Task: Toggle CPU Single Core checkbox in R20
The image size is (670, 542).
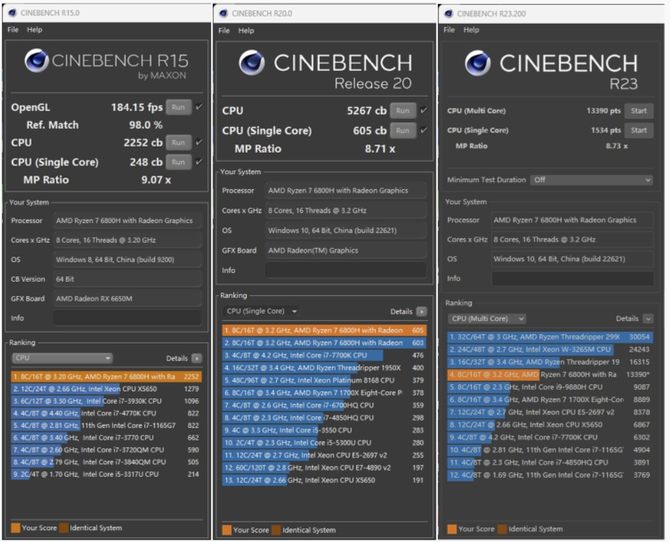Action: click(x=423, y=130)
